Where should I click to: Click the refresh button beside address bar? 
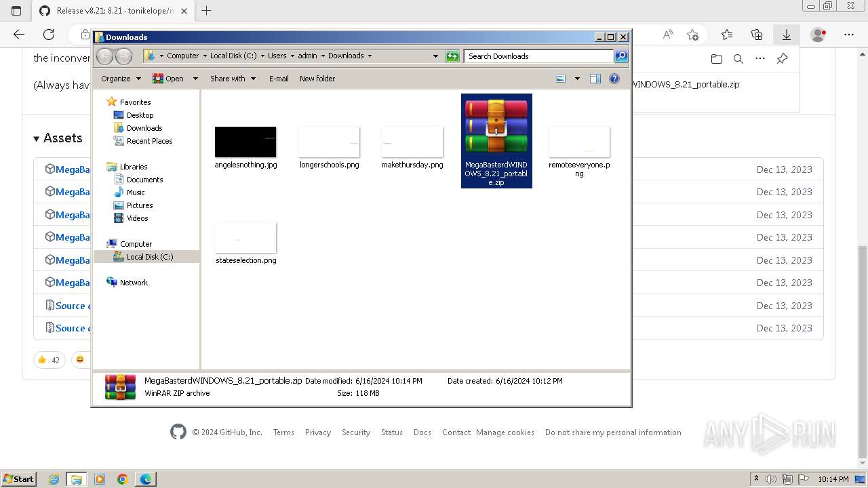[452, 56]
